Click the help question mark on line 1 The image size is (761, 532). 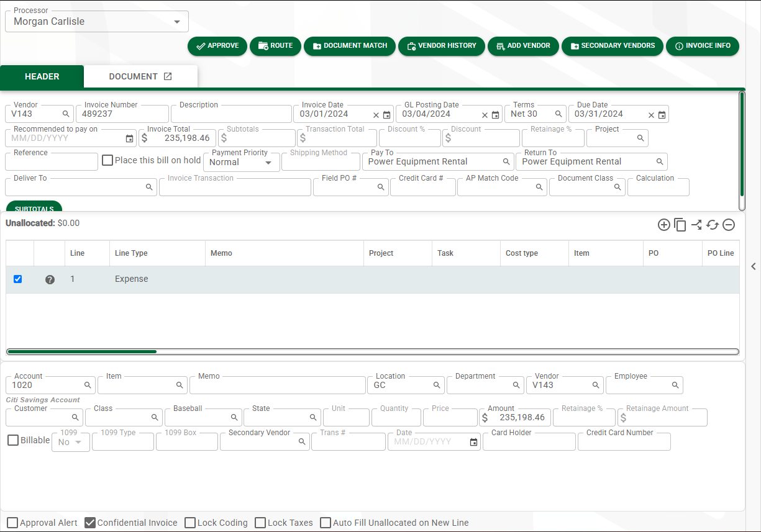tap(50, 279)
